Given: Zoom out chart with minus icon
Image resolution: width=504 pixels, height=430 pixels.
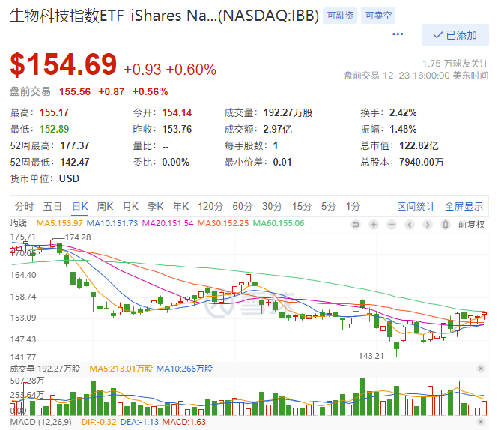Looking at the screenshot, I should 392,225.
